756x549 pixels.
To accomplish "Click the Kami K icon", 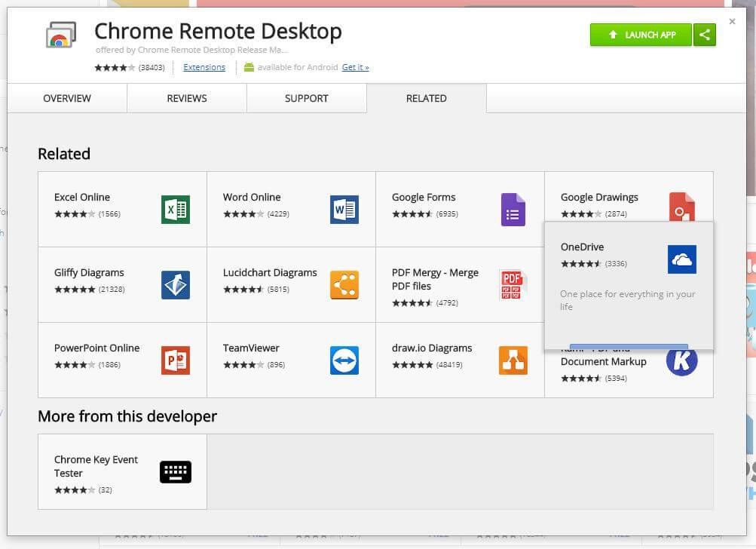I will [x=681, y=362].
